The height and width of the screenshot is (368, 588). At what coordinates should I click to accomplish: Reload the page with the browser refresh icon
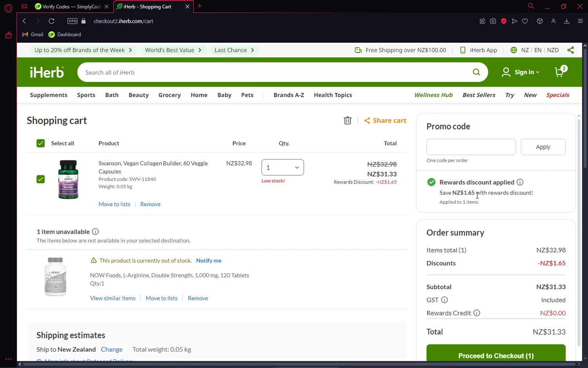[51, 21]
